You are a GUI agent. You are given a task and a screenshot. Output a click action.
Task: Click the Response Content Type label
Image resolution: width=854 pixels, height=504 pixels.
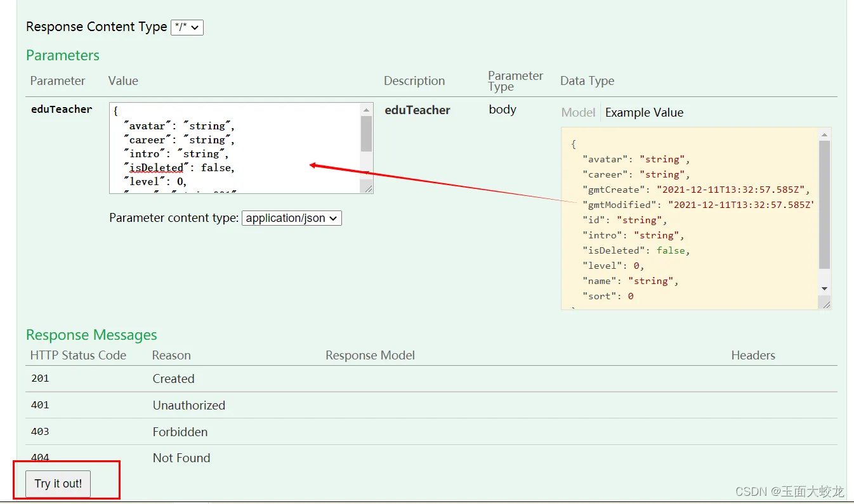pyautogui.click(x=96, y=27)
